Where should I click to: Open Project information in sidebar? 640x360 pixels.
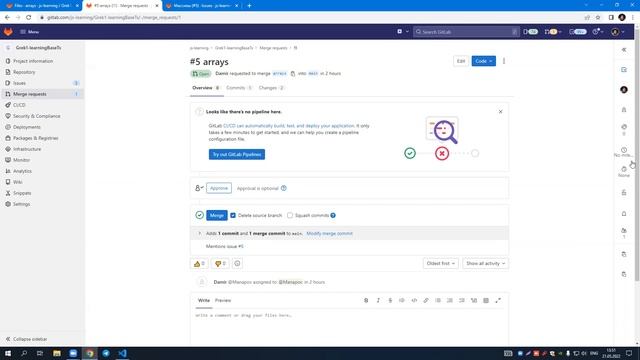click(33, 61)
